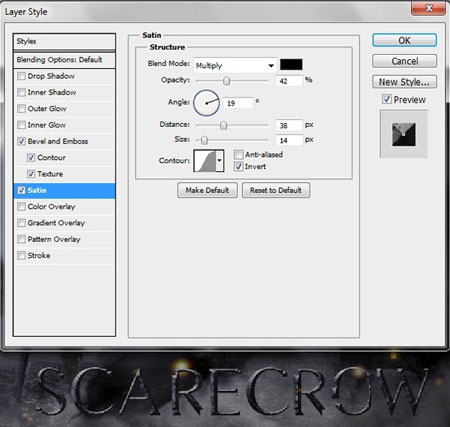Screen dimensions: 450x427
Task: Enable the Anti-aliased checkbox
Action: click(x=238, y=154)
